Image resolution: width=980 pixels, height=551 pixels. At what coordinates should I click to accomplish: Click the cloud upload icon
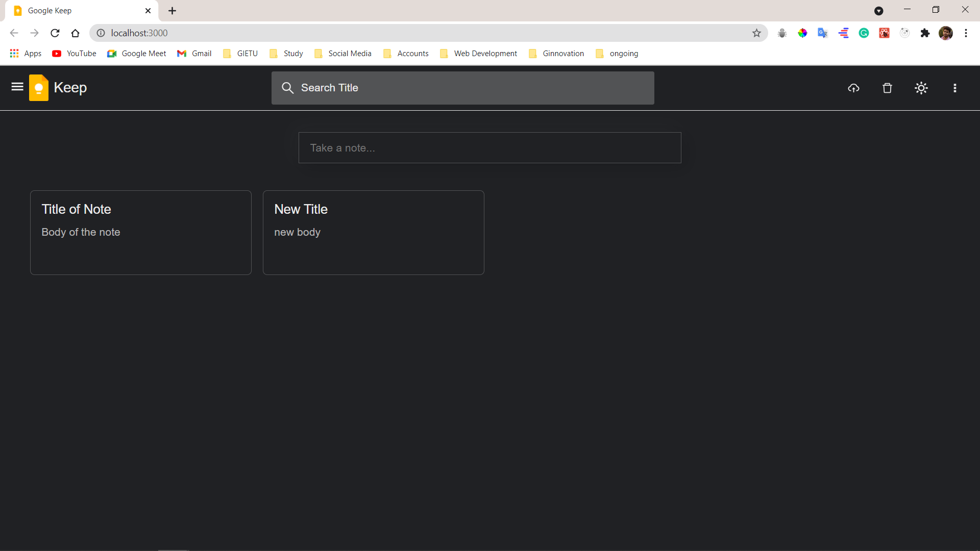tap(853, 88)
